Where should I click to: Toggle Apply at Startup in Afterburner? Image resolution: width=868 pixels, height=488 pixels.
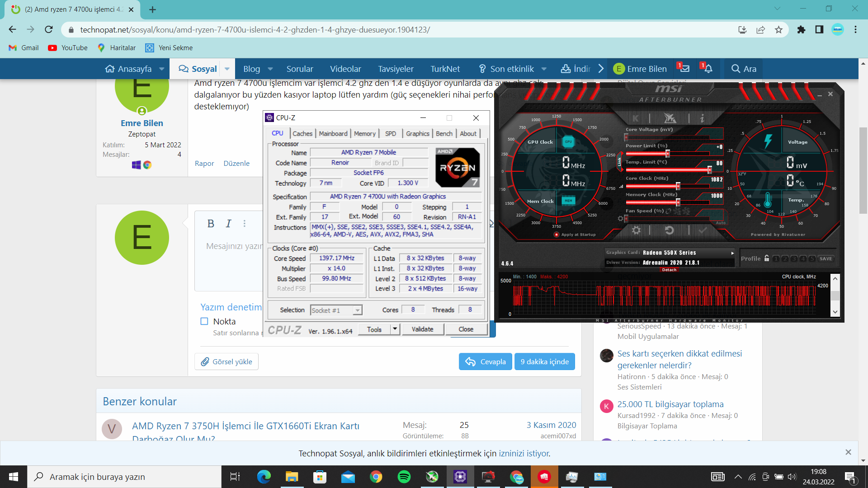click(x=557, y=235)
